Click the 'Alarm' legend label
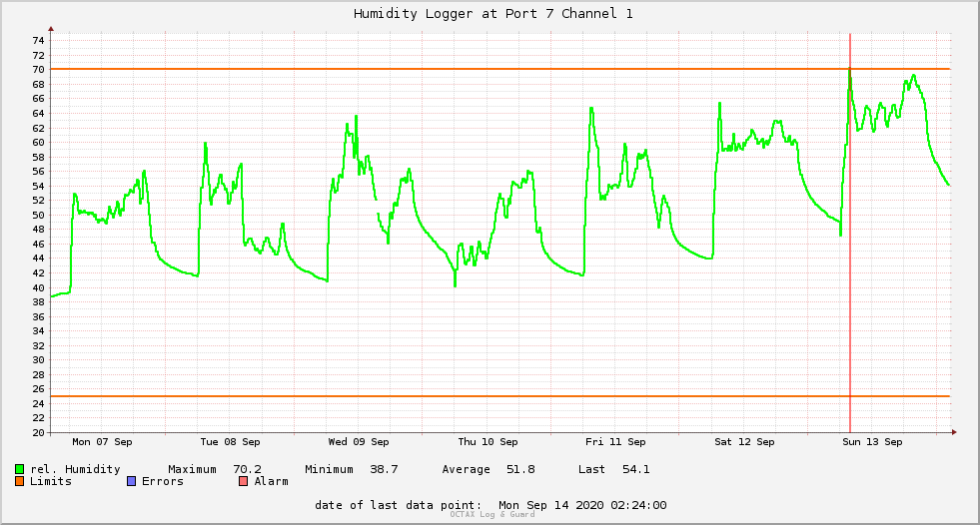The height and width of the screenshot is (525, 980). (272, 481)
